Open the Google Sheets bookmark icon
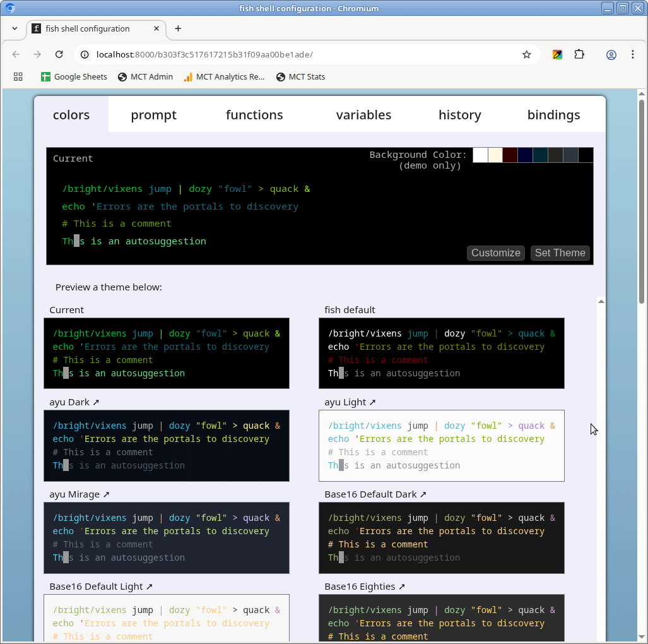This screenshot has height=644, width=648. pos(45,76)
